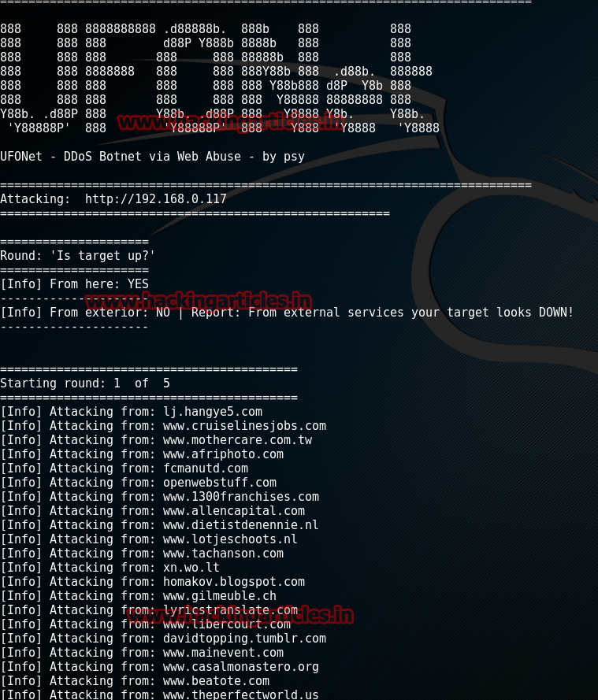Click the fcmanutd.com line
Image resolution: width=598 pixels, height=700 pixels.
[124, 469]
